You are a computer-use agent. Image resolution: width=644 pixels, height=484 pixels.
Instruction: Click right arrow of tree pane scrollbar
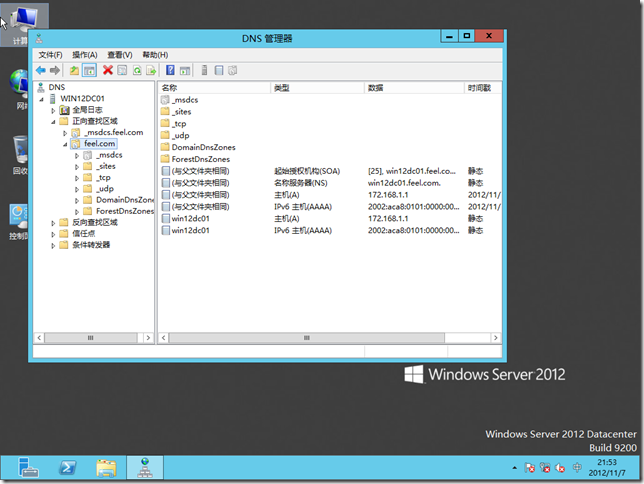click(x=148, y=338)
